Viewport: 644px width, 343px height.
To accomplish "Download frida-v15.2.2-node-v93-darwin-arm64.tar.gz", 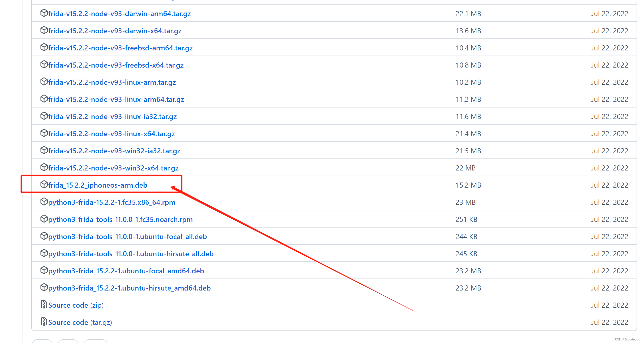I will click(119, 14).
